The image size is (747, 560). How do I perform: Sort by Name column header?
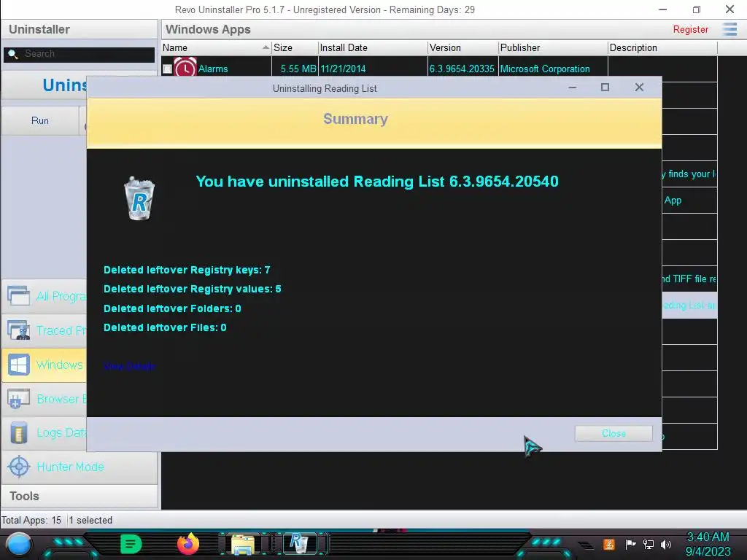[216, 47]
